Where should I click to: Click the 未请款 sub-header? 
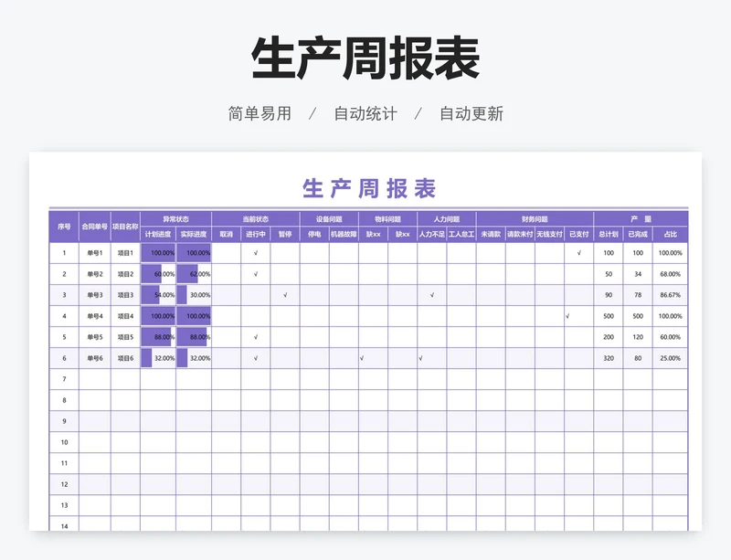[x=491, y=234]
